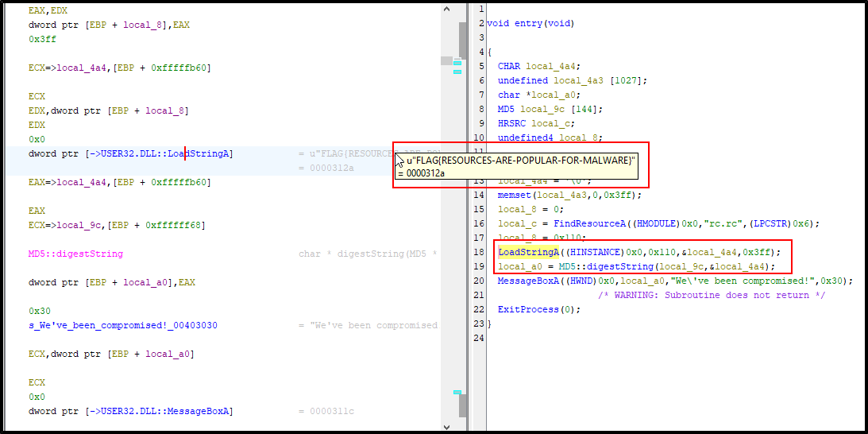
Task: Click s_We've_been_compromised!_00403030 string label
Action: click(x=111, y=325)
